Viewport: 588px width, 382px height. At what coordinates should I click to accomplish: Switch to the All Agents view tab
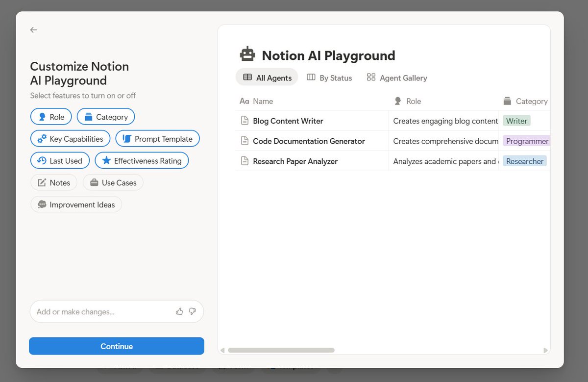(x=267, y=77)
